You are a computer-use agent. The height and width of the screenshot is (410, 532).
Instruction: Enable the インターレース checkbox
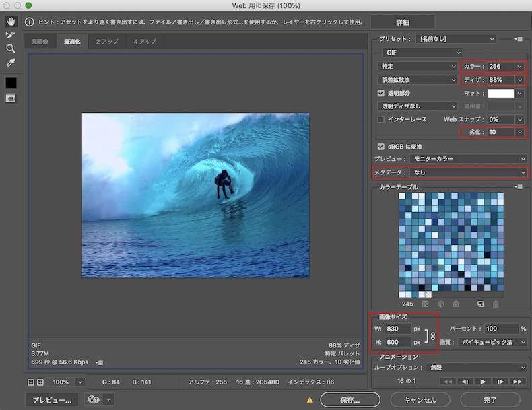click(x=381, y=119)
